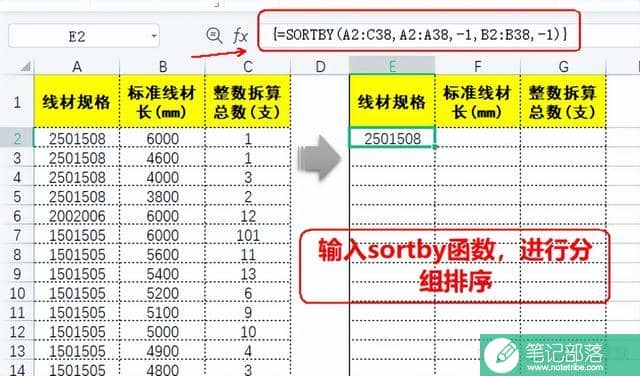
Task: Select row 12 header
Action: tap(17, 332)
